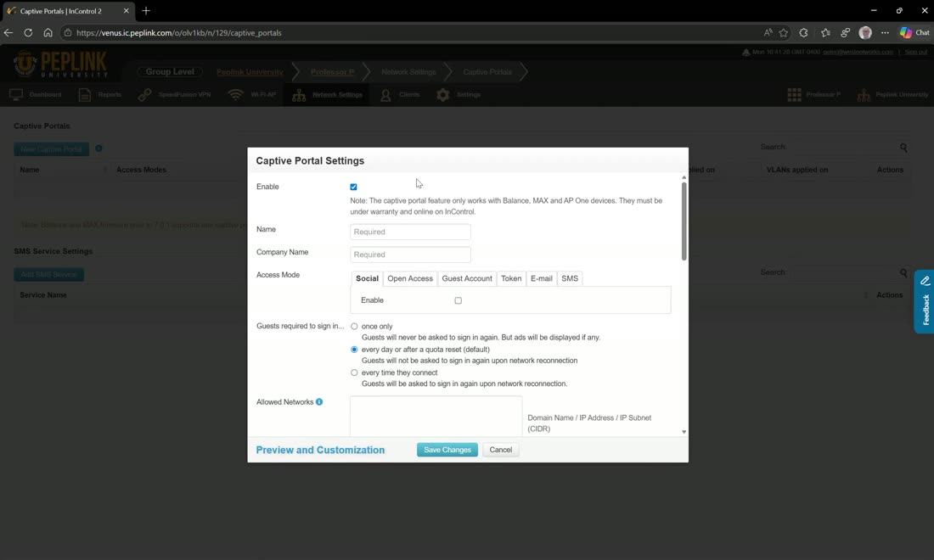
Task: Open browser Settings and more menu
Action: pos(885,33)
